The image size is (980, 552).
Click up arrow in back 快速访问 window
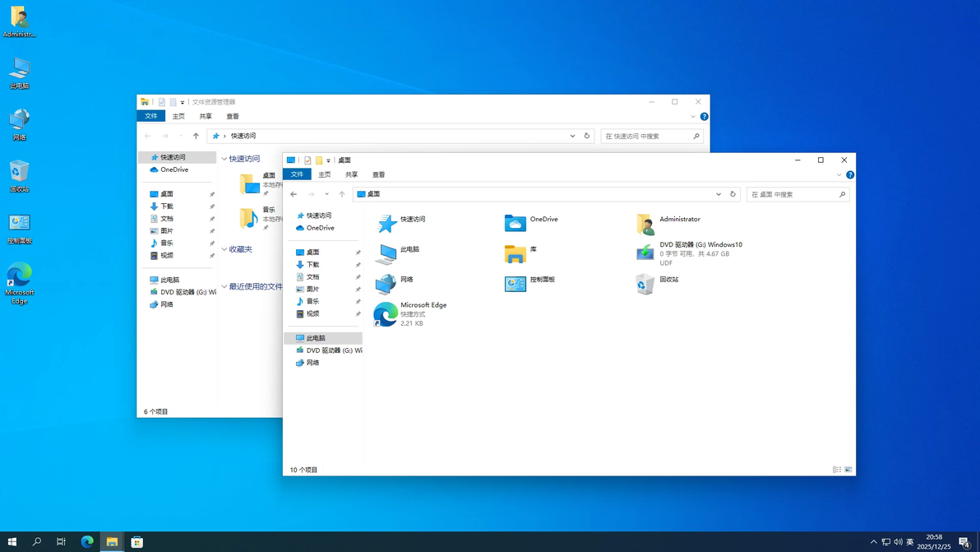(x=196, y=137)
